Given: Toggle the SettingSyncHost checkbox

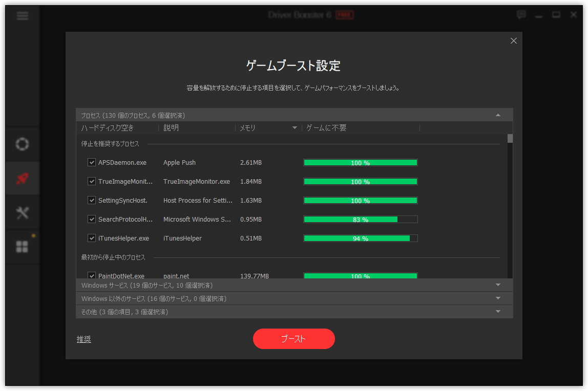Looking at the screenshot, I should 92,200.
